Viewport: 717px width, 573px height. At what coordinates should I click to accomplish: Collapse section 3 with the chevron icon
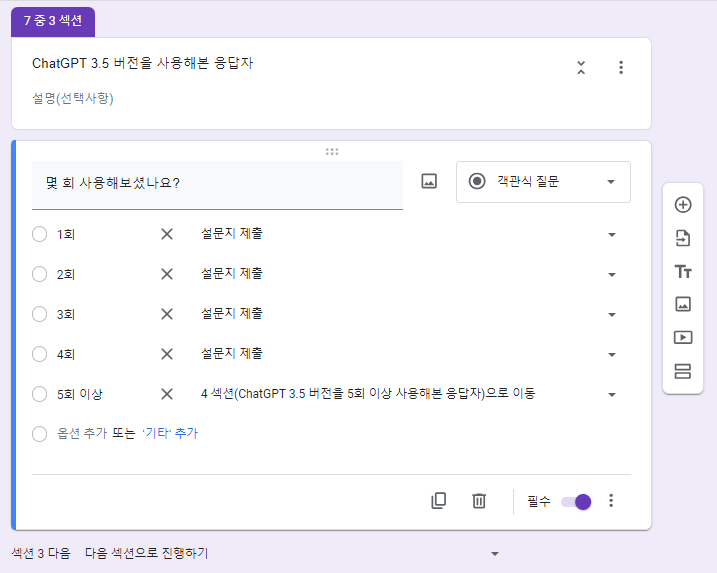point(581,68)
